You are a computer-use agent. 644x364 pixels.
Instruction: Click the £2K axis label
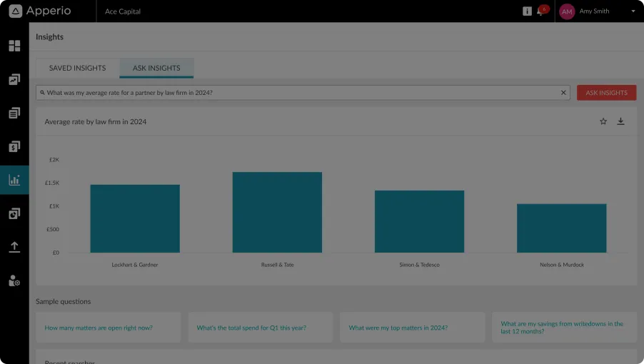tap(54, 160)
